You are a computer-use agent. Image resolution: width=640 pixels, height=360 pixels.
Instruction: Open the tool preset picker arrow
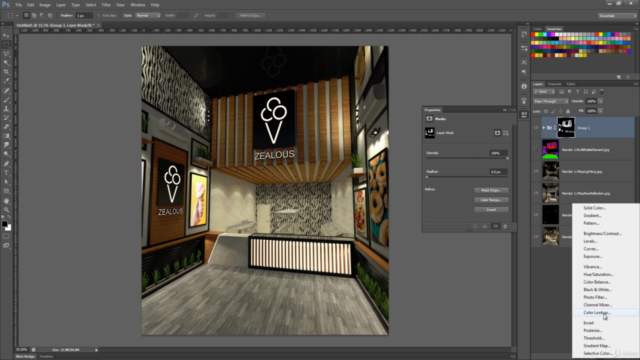[x=17, y=16]
